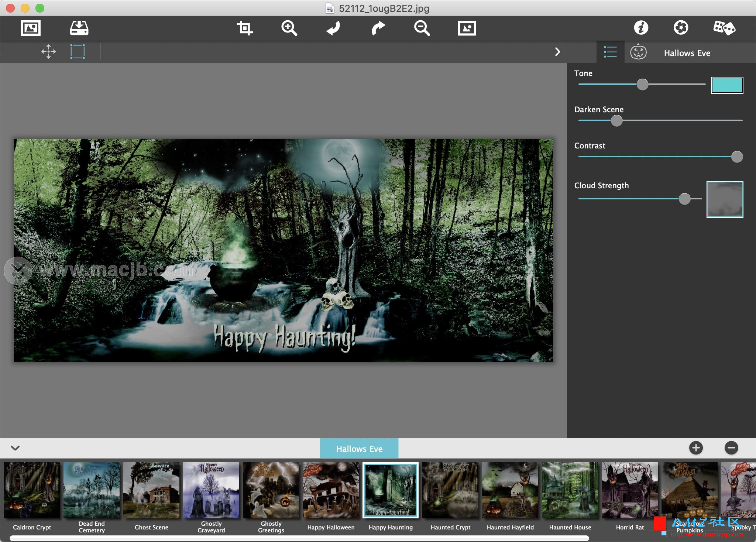The width and height of the screenshot is (756, 542).
Task: Open image with the picture icon
Action: 31,28
